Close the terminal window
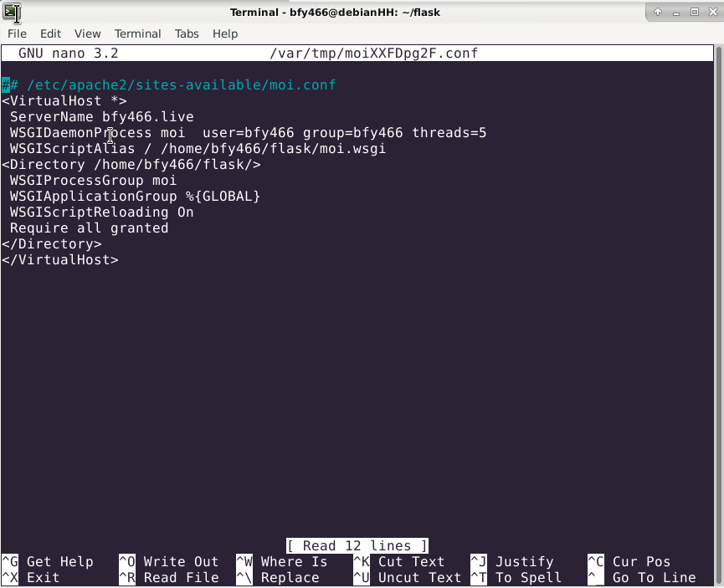 tap(711, 12)
